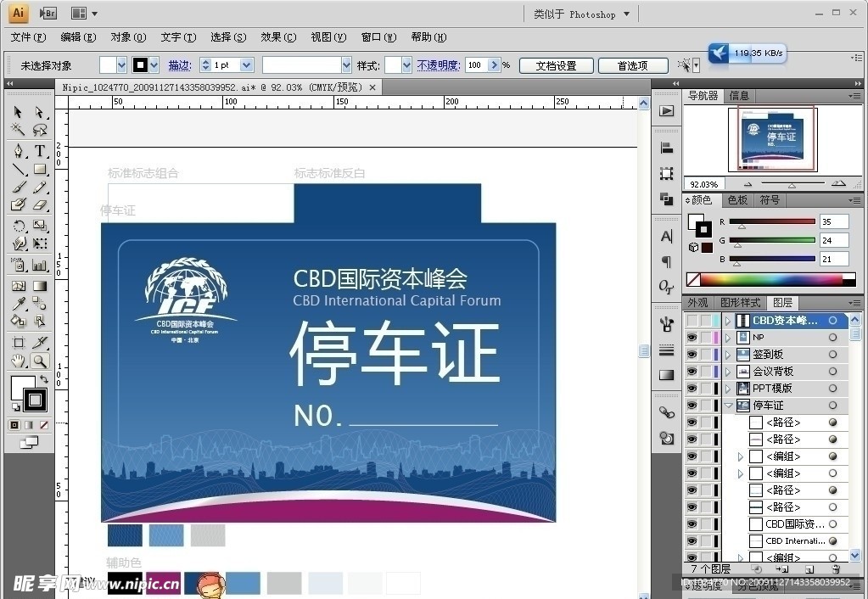Expand the PPT模板 layer
Image resolution: width=868 pixels, height=599 pixels.
729,388
